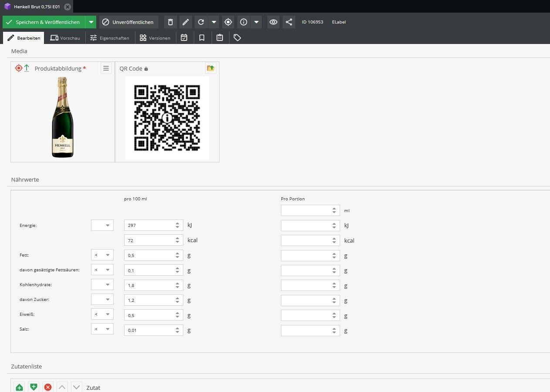Click the kcal field showing 72

pos(154,240)
